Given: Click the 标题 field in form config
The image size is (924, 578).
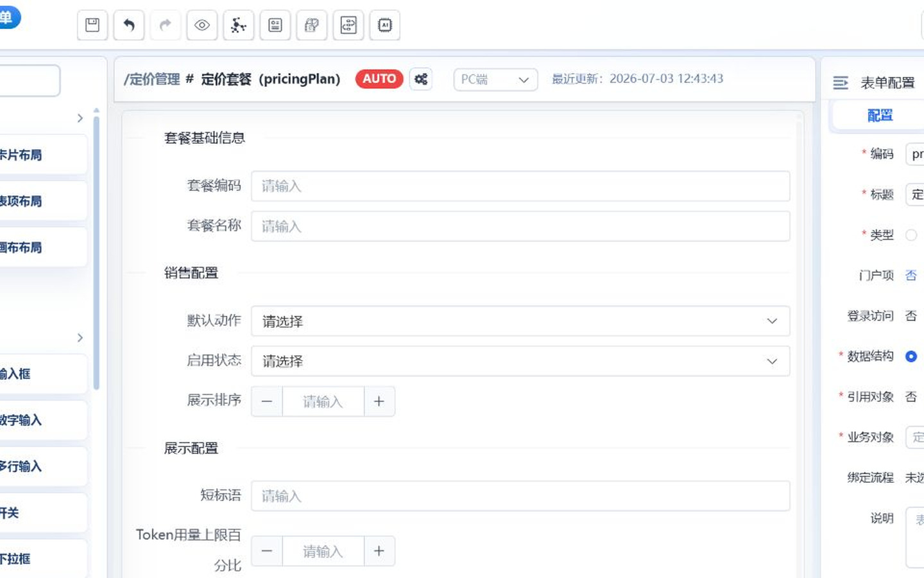Looking at the screenshot, I should (x=915, y=195).
